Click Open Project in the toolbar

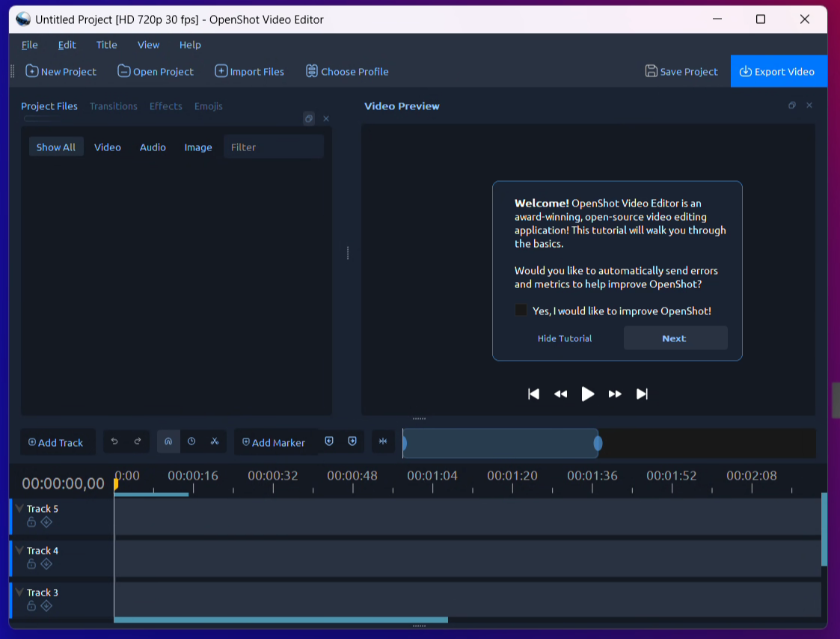click(x=156, y=71)
